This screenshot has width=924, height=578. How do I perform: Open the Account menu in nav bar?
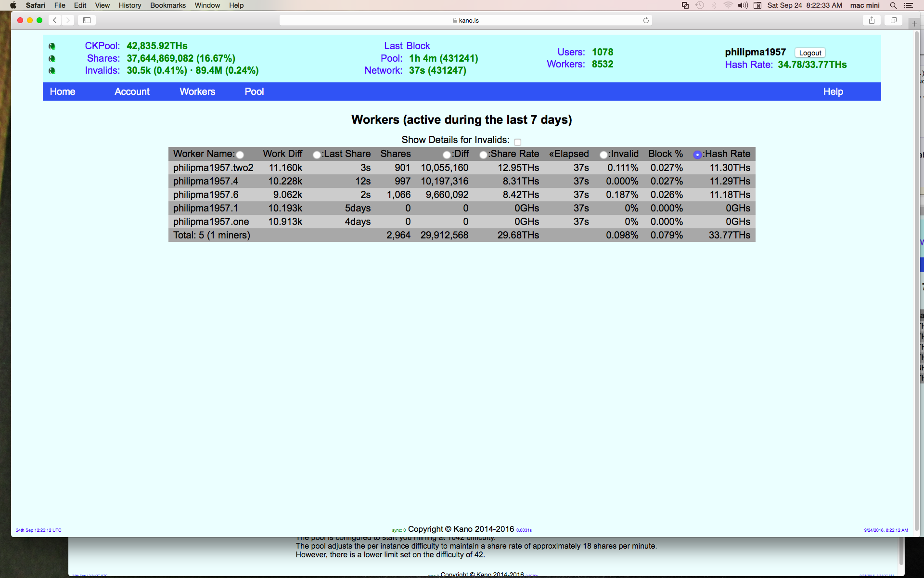click(x=132, y=92)
